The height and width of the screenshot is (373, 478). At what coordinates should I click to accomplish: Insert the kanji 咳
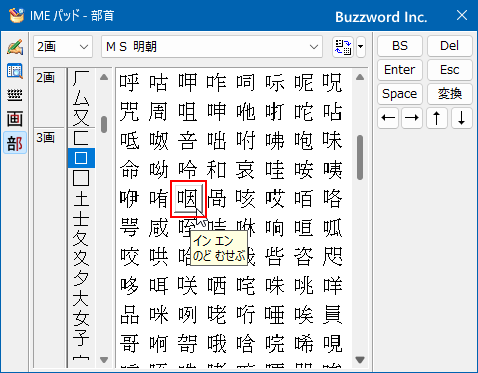[x=246, y=199]
